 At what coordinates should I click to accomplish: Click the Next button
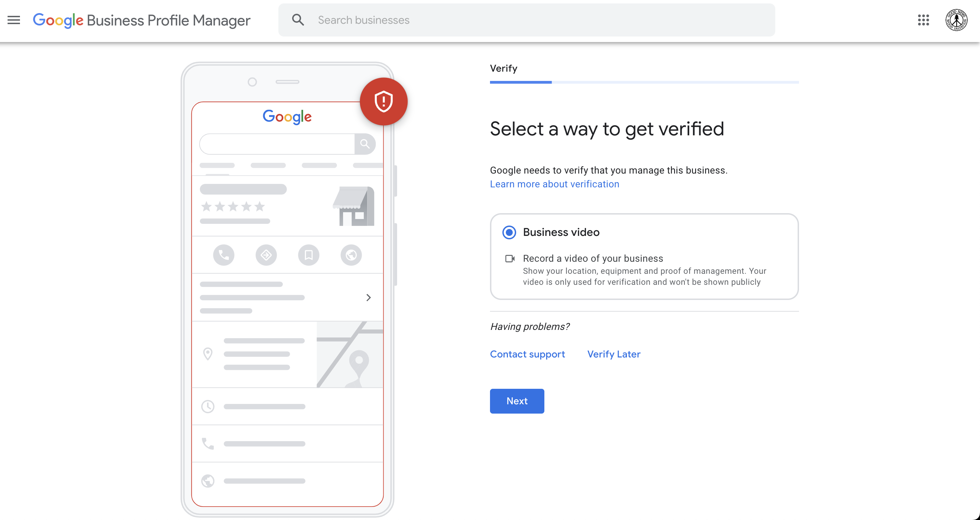516,401
